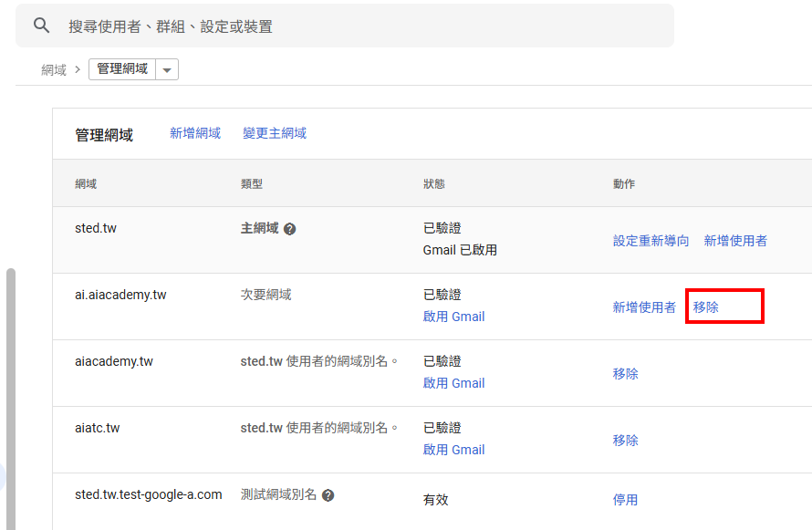Click the search input field
The height and width of the screenshot is (530, 812).
(365, 26)
